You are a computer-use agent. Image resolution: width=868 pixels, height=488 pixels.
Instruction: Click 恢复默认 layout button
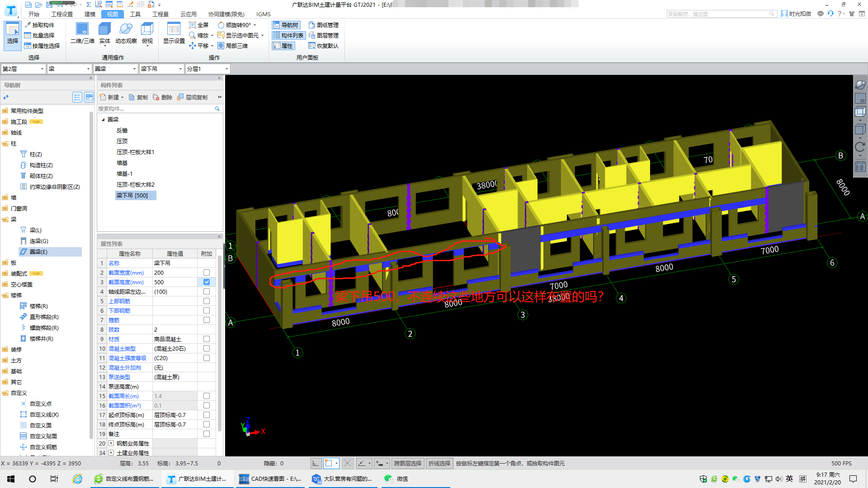coord(324,46)
